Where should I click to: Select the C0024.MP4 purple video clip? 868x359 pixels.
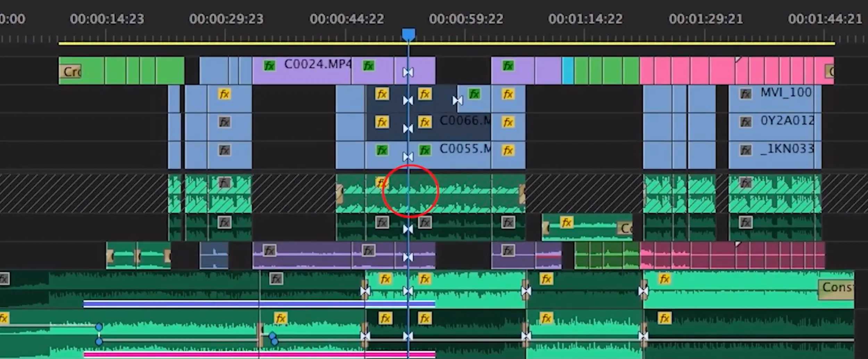pyautogui.click(x=302, y=71)
